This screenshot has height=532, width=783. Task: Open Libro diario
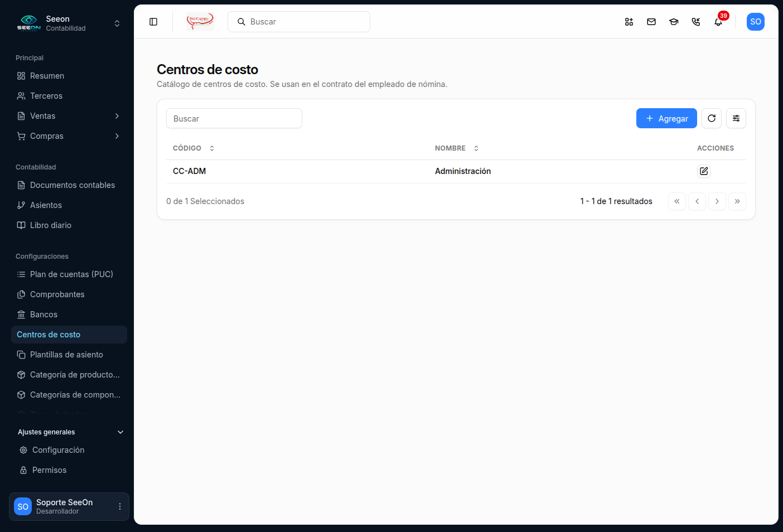coord(69,225)
